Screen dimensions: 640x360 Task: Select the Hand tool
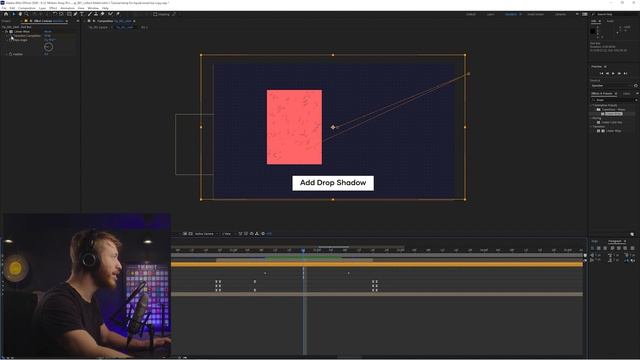20,14
